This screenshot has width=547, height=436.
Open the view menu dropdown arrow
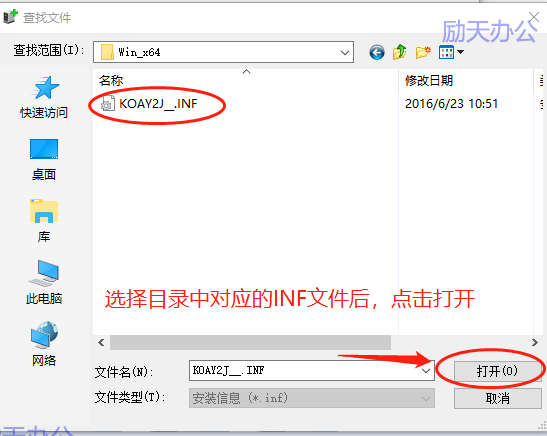coord(460,52)
